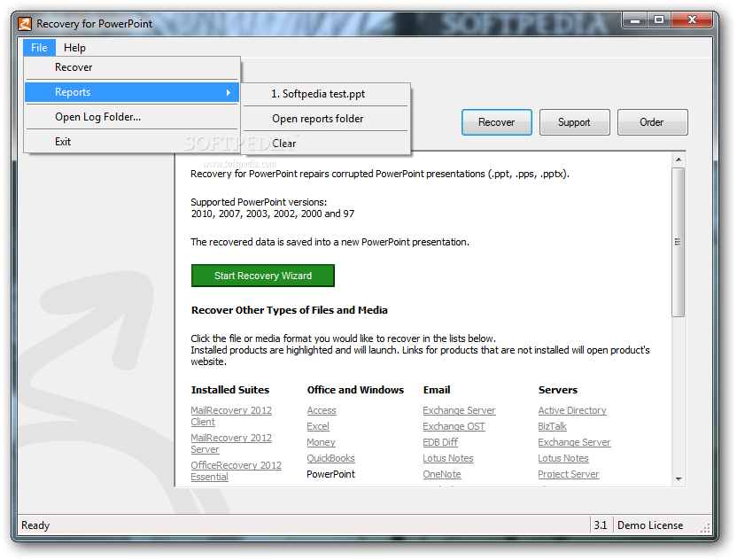Click the Support button
Viewport: 737px width, 560px height.
point(574,122)
